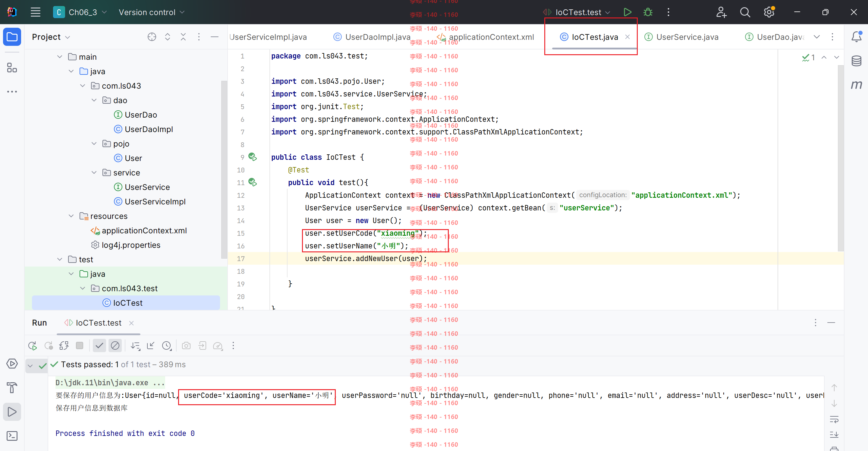868x451 pixels.
Task: Open Database tool window
Action: pos(857,61)
